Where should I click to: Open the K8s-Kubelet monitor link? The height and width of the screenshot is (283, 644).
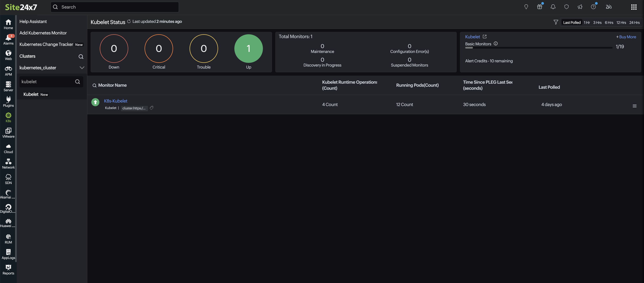click(x=116, y=101)
